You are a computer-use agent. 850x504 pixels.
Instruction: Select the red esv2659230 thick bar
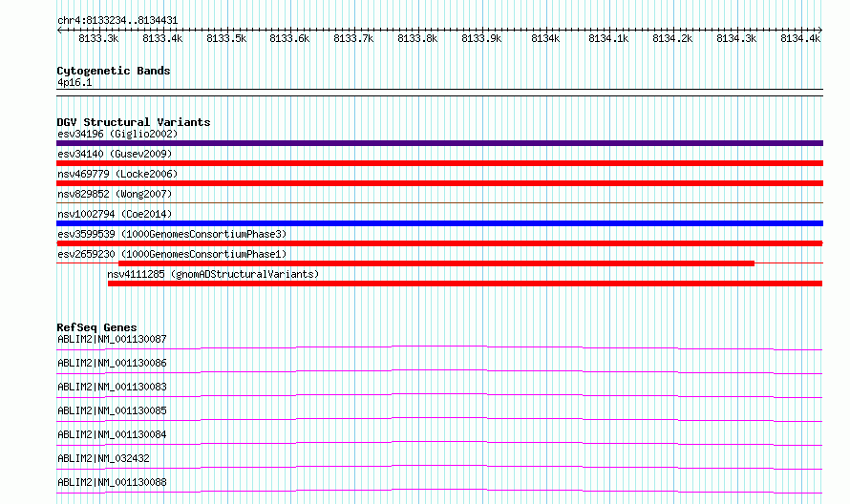(436, 263)
